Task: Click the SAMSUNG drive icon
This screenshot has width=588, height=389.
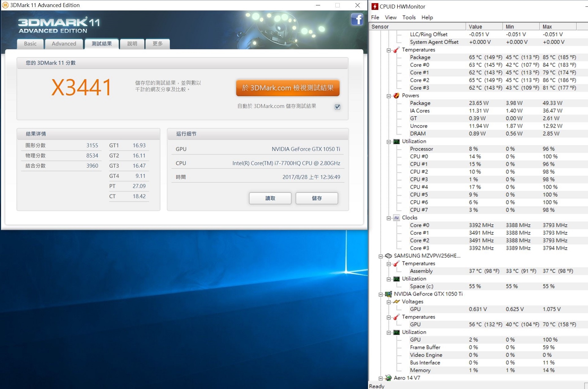Action: [x=388, y=256]
